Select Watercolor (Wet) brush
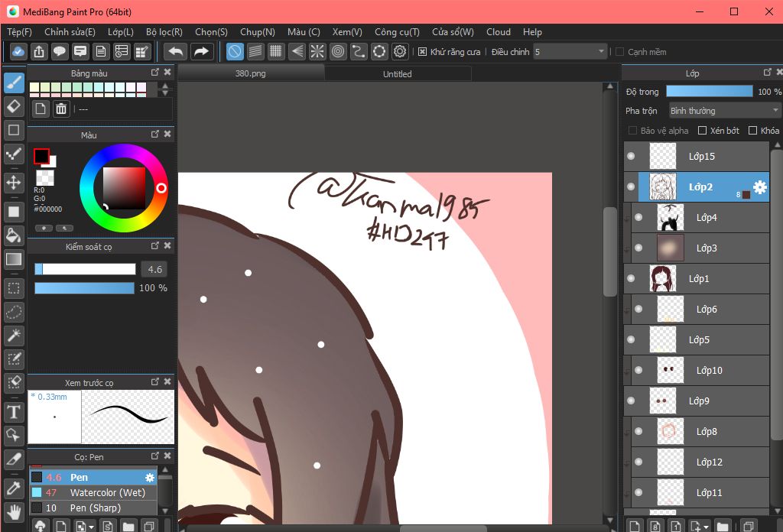 [93, 492]
